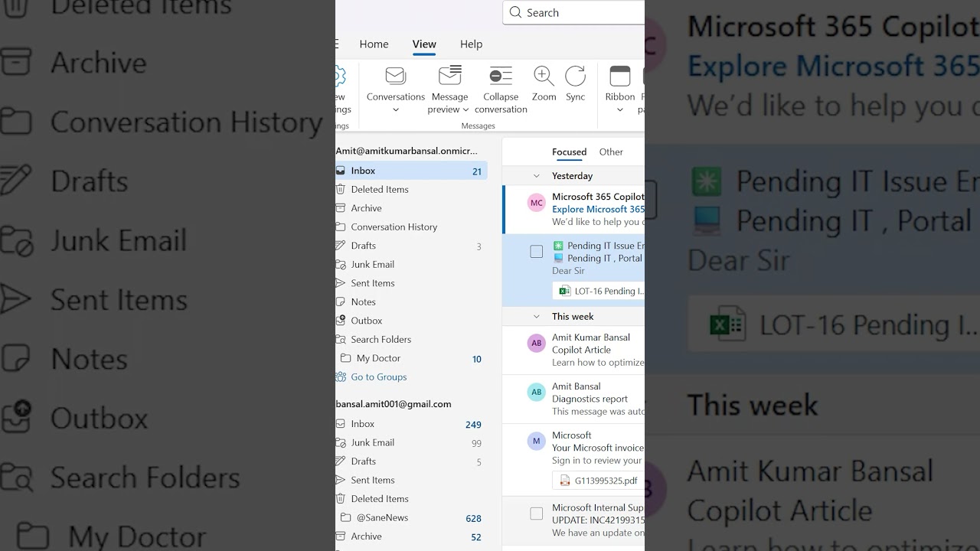Open the Go to Groups link

[x=378, y=377]
